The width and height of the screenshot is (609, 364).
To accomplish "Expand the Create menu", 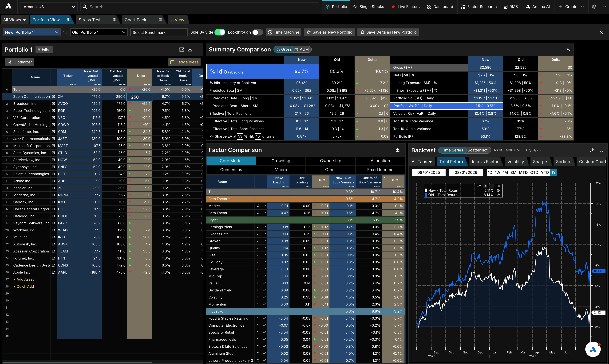I will (x=571, y=7).
